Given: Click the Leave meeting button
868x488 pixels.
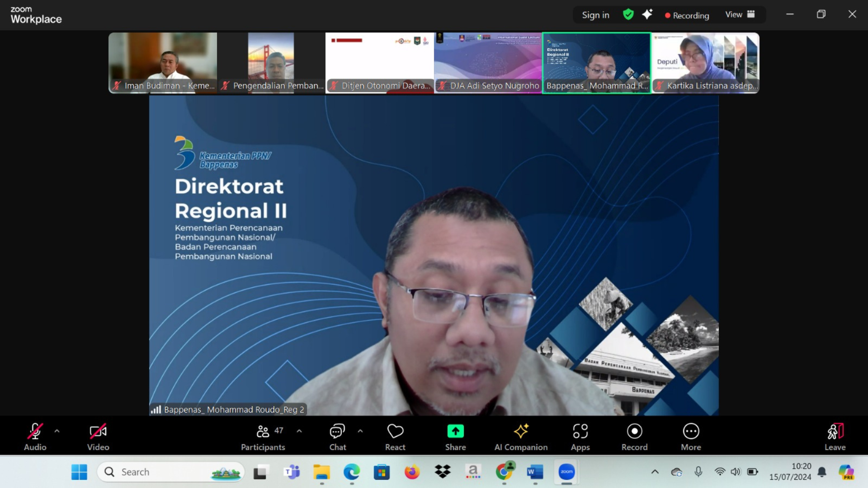Looking at the screenshot, I should click(835, 437).
